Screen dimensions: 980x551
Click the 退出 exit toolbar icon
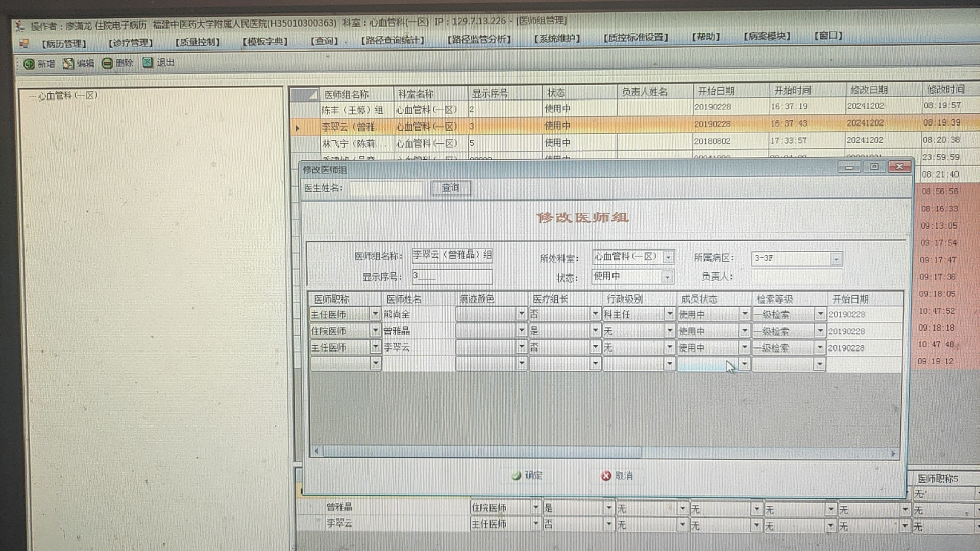(148, 62)
